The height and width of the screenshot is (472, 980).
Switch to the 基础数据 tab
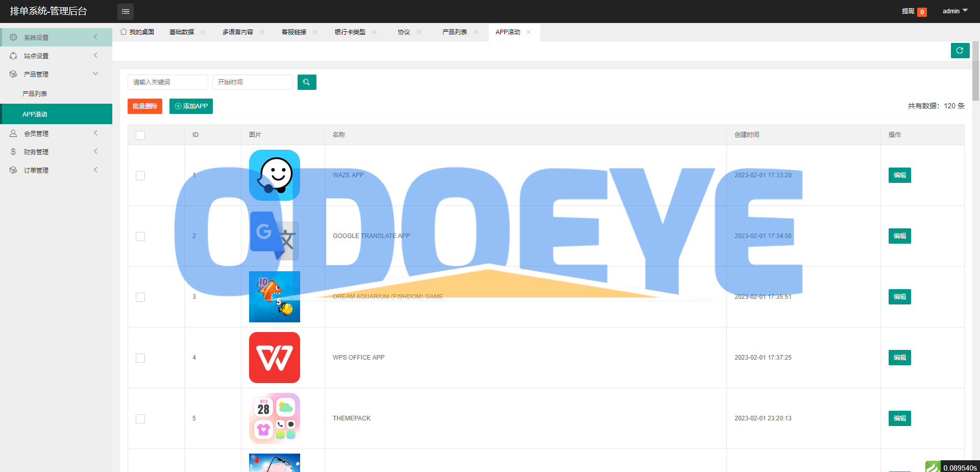(182, 32)
